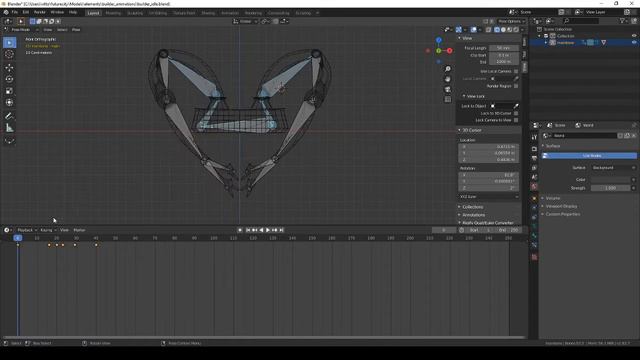Switch perspective/orthographic grid icon
This screenshot has height=360, width=640.
pyautogui.click(x=448, y=100)
